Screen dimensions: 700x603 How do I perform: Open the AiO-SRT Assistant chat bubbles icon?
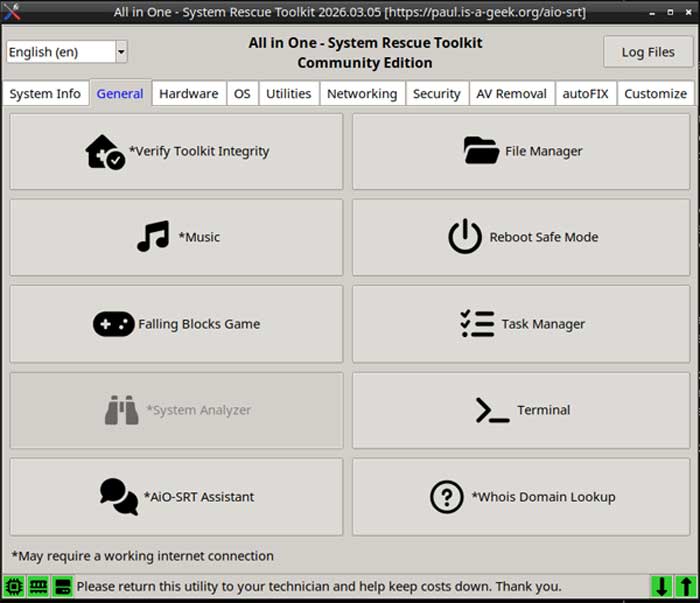pos(119,496)
